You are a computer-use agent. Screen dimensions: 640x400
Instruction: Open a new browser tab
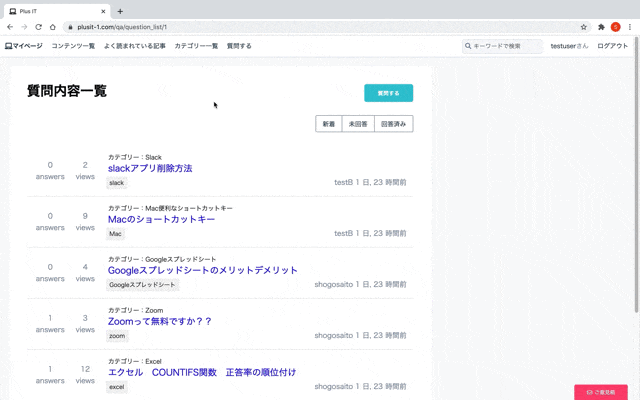tap(120, 11)
